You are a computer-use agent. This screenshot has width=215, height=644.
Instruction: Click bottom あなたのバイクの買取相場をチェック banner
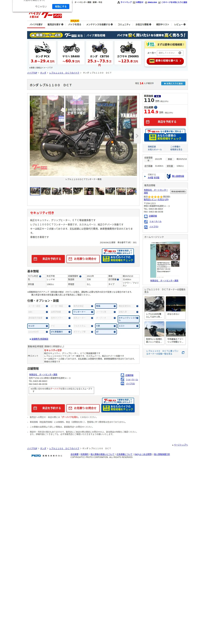(x=118, y=408)
